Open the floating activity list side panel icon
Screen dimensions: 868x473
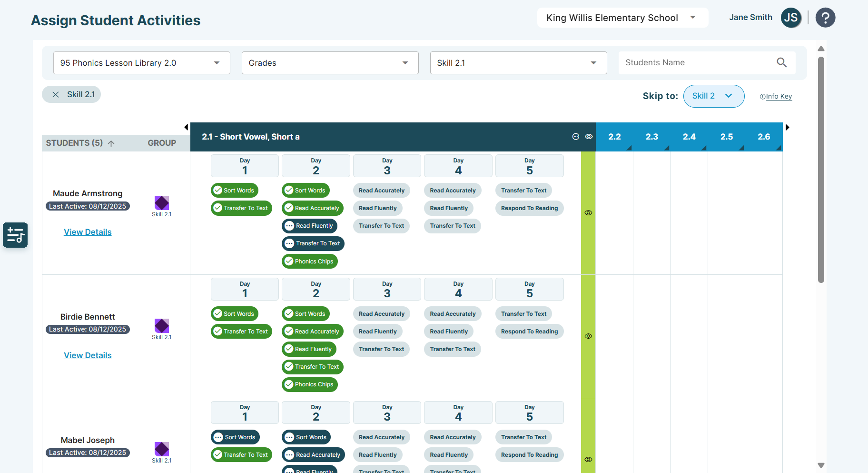pos(15,235)
